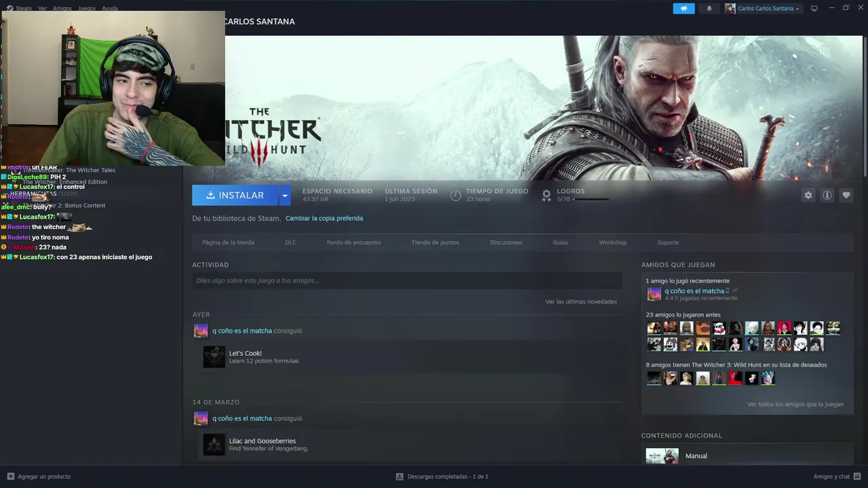The height and width of the screenshot is (488, 868).
Task: Click the Steam logo in the menu bar
Action: [x=9, y=8]
